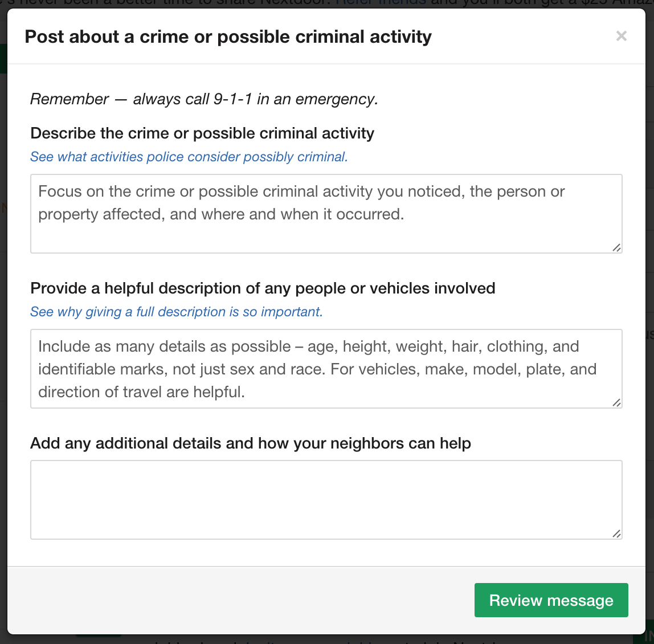
Task: Open link on why full descriptions matter
Action: (177, 312)
